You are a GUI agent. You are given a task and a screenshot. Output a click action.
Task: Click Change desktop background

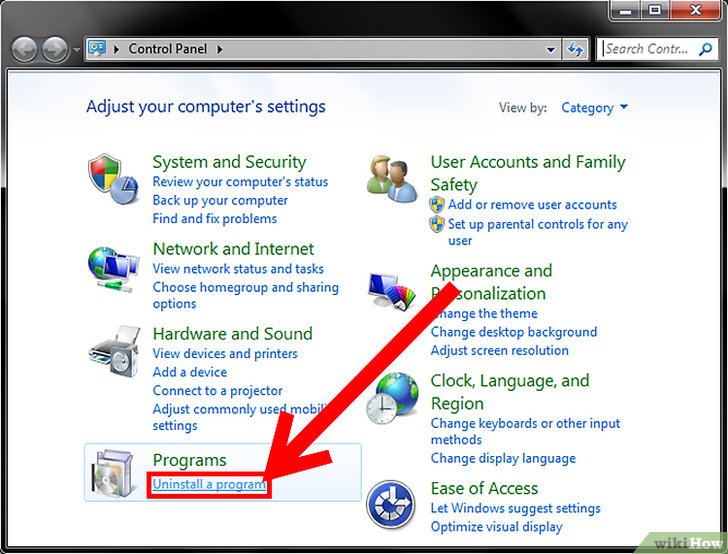coord(514,332)
